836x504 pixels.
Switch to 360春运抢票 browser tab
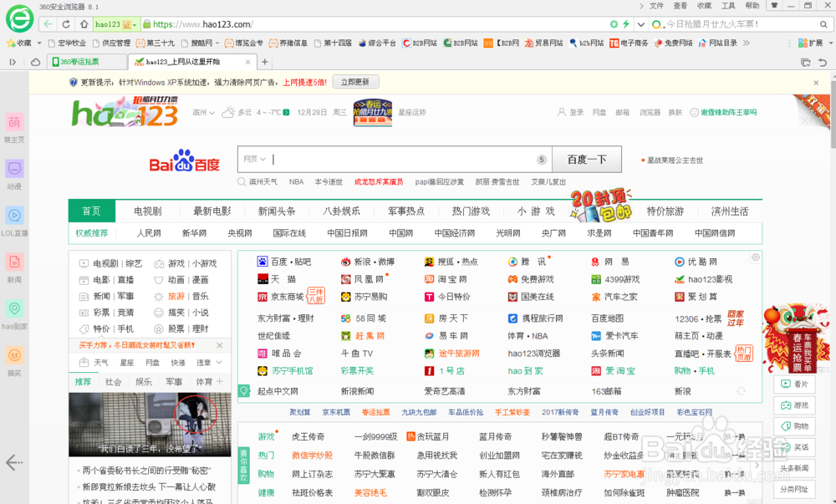87,62
